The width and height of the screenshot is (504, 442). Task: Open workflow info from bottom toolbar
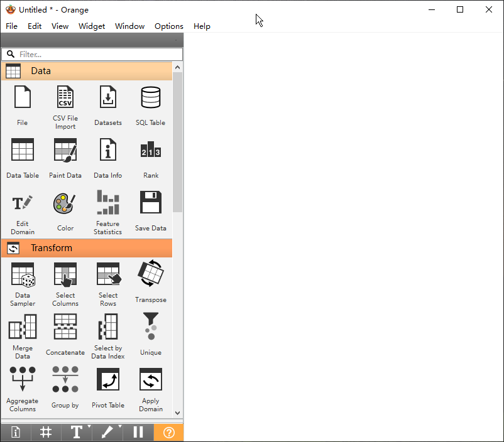click(16, 433)
